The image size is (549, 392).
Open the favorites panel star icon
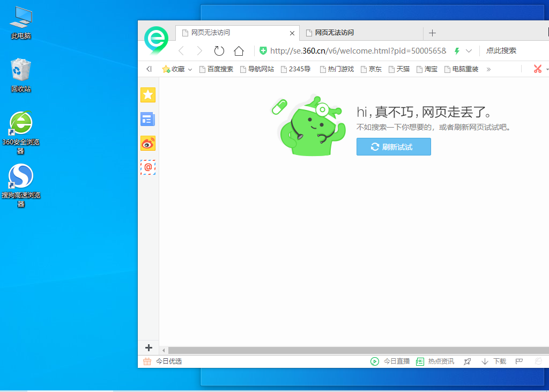(148, 95)
